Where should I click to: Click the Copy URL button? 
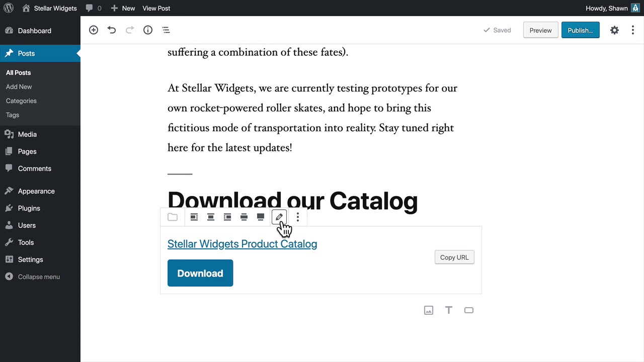click(454, 257)
